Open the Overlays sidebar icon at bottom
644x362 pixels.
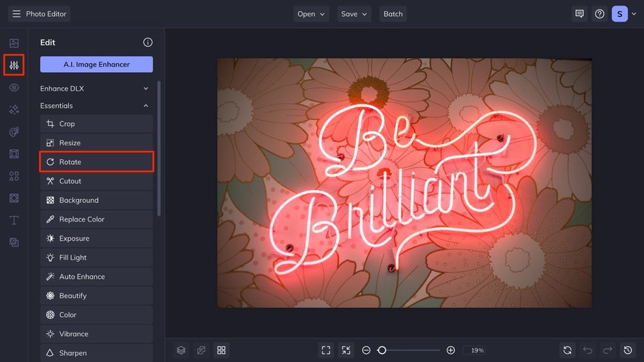14,243
